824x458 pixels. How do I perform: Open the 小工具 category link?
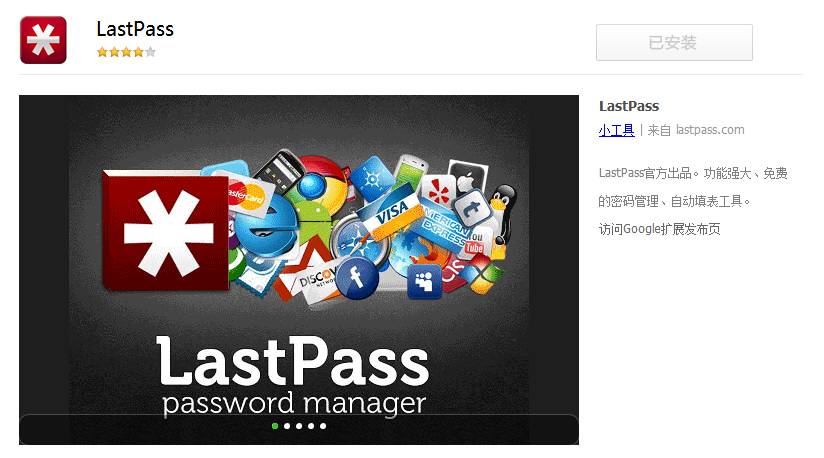coord(616,130)
